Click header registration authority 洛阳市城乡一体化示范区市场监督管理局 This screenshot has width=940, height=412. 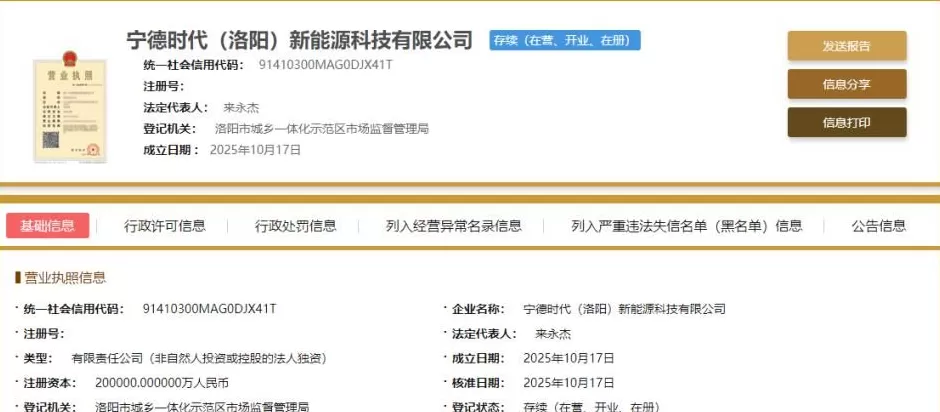point(322,129)
